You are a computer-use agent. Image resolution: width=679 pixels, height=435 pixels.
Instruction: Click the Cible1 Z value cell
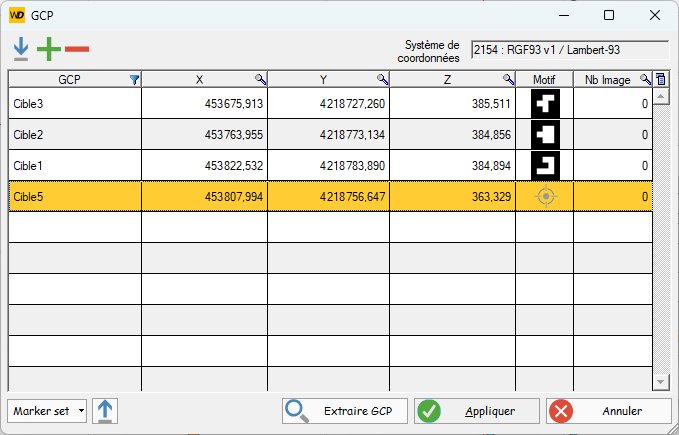pyautogui.click(x=452, y=165)
